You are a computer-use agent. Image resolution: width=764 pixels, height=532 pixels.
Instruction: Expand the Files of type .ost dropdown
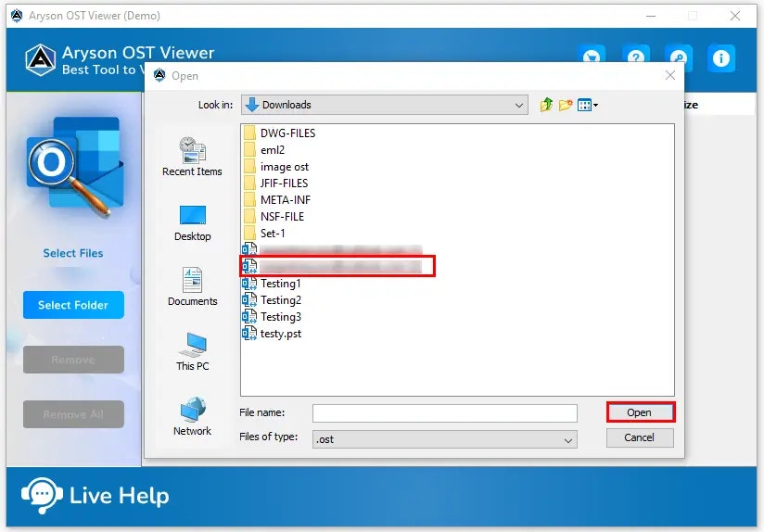445,439
